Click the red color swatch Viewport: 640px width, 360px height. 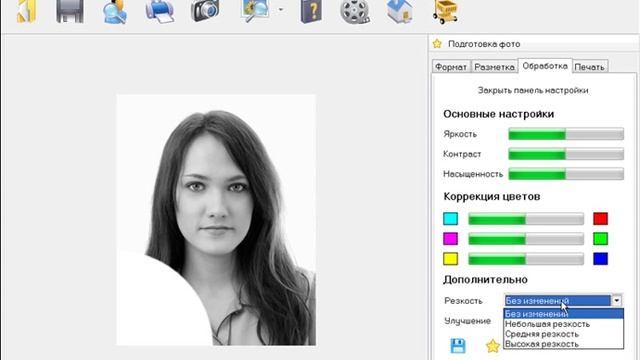pos(600,219)
